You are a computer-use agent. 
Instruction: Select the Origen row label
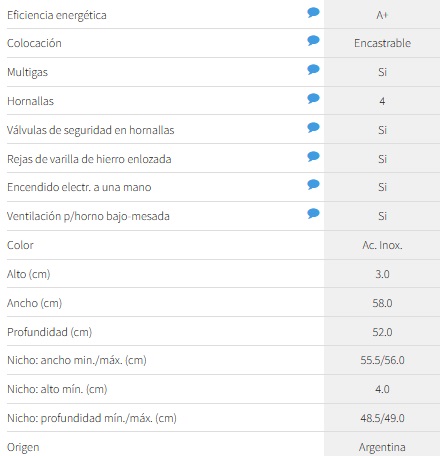(x=23, y=447)
